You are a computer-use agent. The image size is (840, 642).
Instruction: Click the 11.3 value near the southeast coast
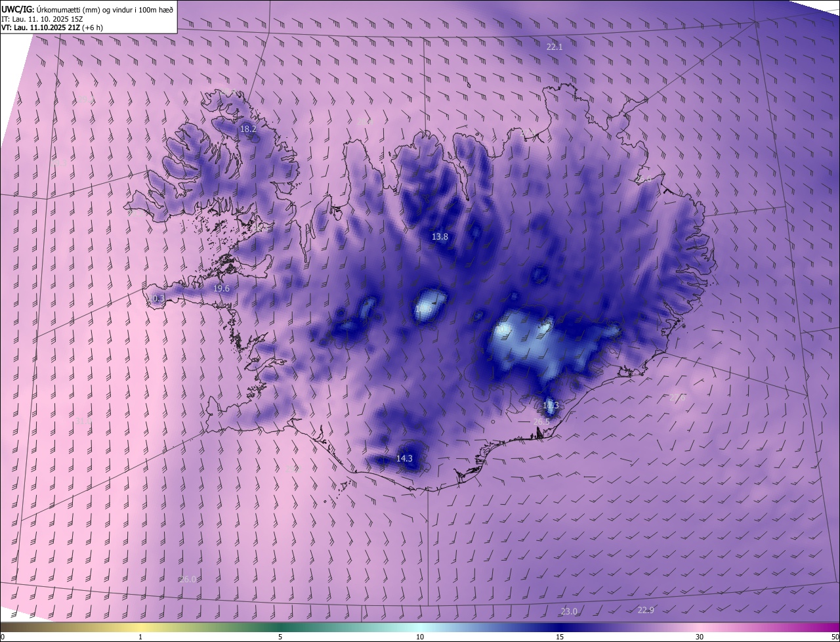551,406
